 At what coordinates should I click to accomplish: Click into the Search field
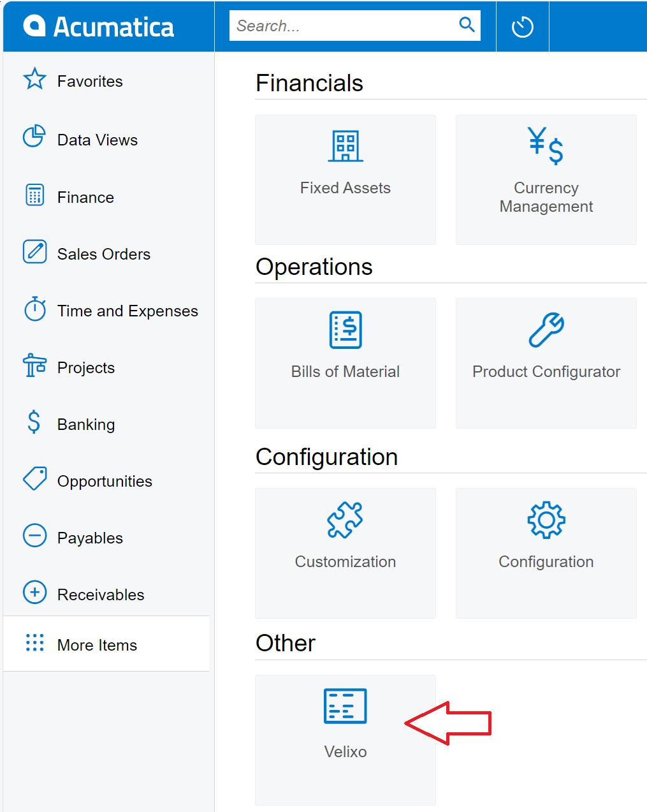point(343,26)
